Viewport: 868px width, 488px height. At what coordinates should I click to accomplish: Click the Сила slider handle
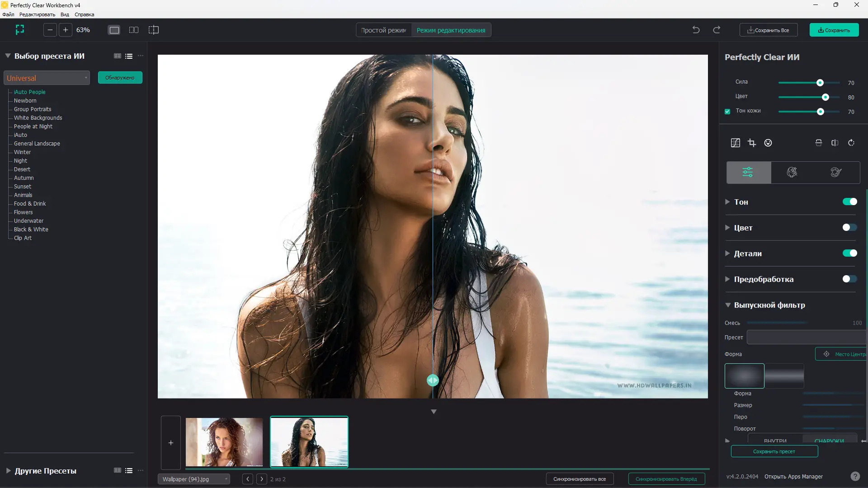pyautogui.click(x=820, y=83)
